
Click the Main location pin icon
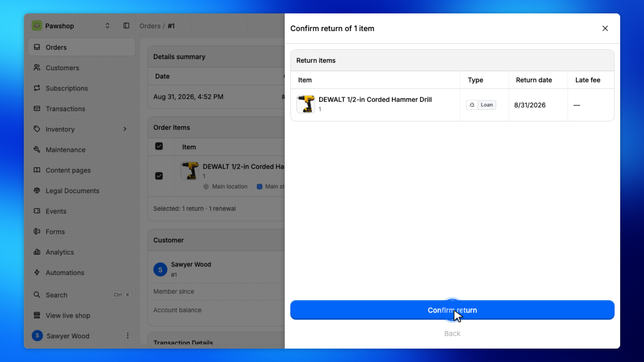206,187
